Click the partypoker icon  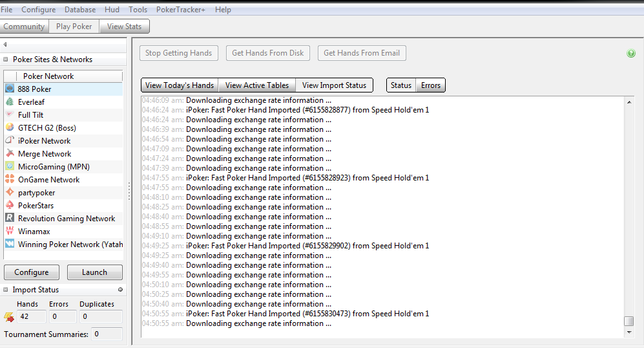click(10, 193)
